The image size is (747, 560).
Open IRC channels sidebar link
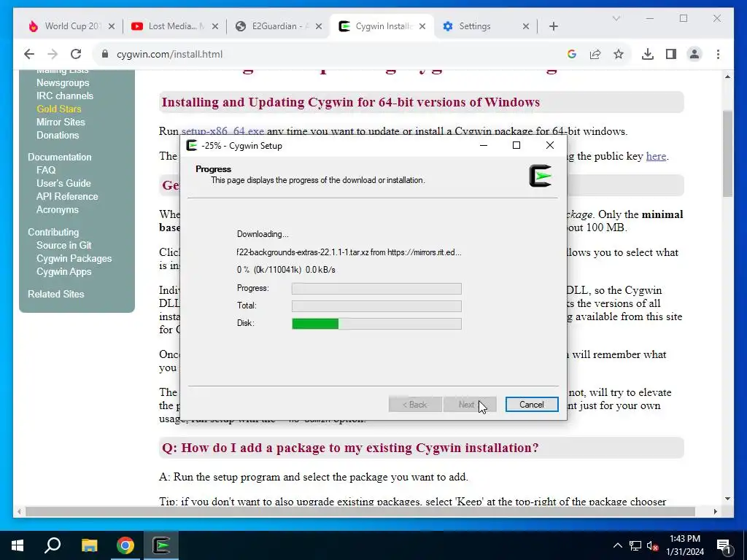coord(65,96)
